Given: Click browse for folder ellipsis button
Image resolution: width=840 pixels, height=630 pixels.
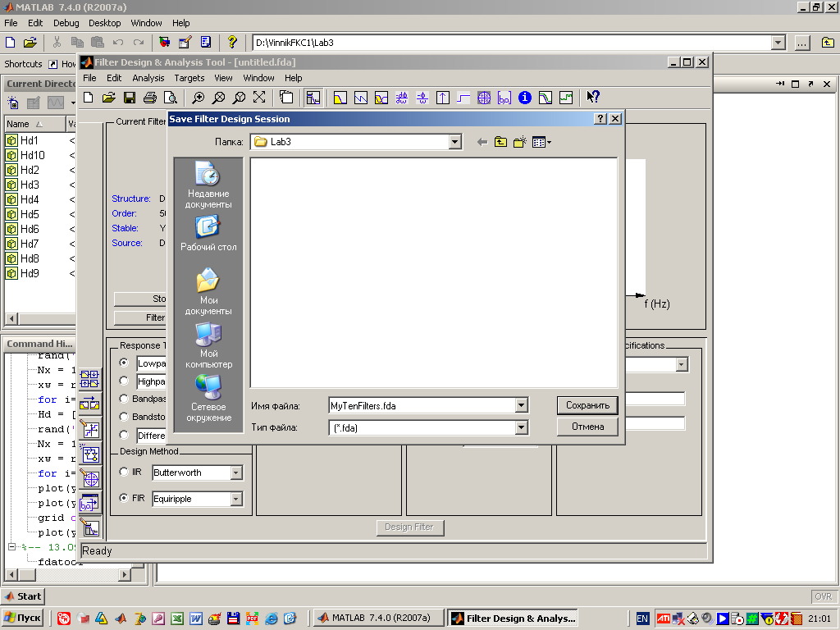Looking at the screenshot, I should 802,43.
